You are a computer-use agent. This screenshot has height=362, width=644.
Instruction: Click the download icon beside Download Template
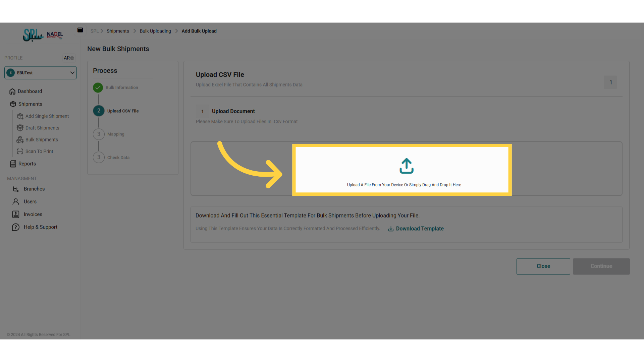coord(391,229)
